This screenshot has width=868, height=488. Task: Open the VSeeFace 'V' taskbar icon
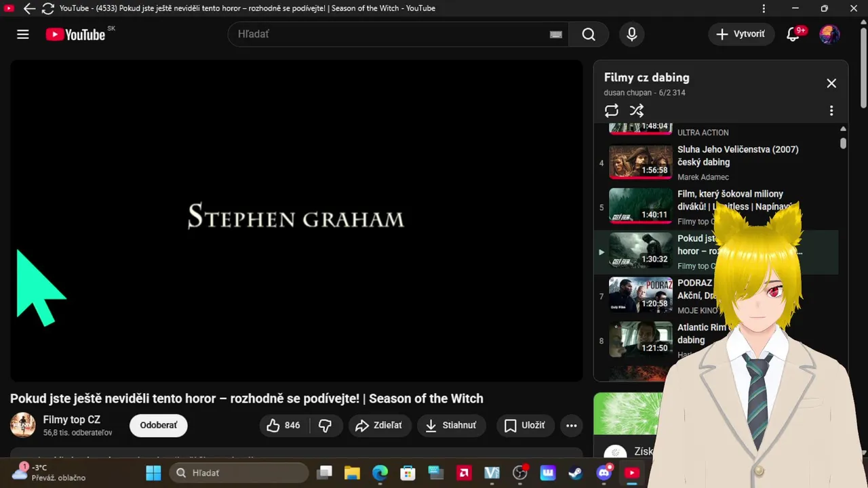(492, 472)
